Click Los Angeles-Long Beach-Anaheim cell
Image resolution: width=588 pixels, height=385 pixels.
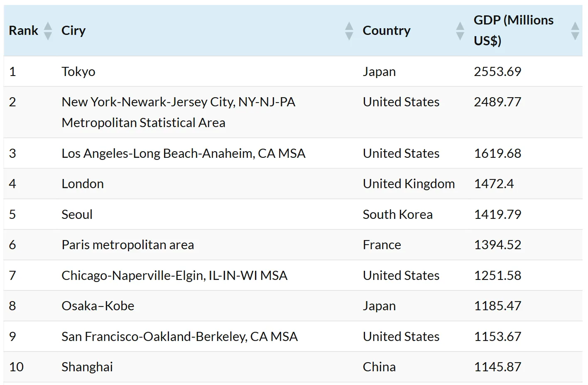pos(183,153)
